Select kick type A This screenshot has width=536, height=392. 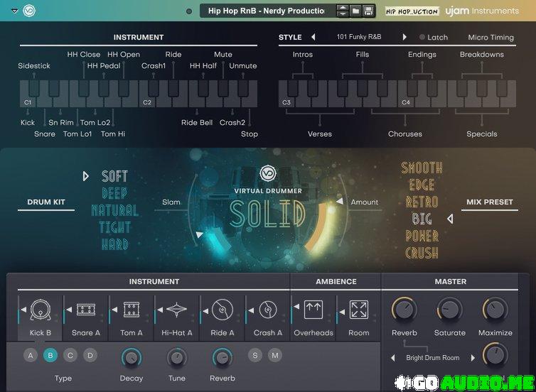pyautogui.click(x=31, y=356)
